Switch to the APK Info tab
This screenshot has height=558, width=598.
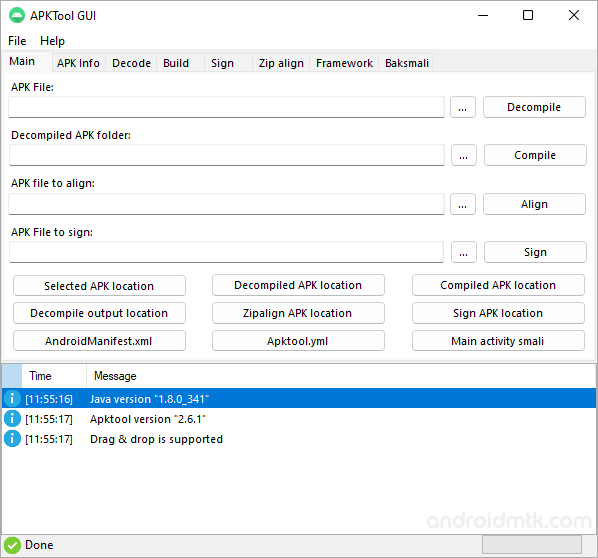tap(78, 63)
